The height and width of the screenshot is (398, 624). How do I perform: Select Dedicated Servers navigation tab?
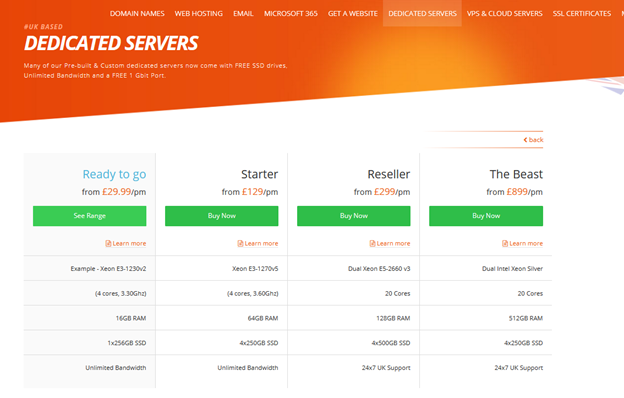(422, 14)
